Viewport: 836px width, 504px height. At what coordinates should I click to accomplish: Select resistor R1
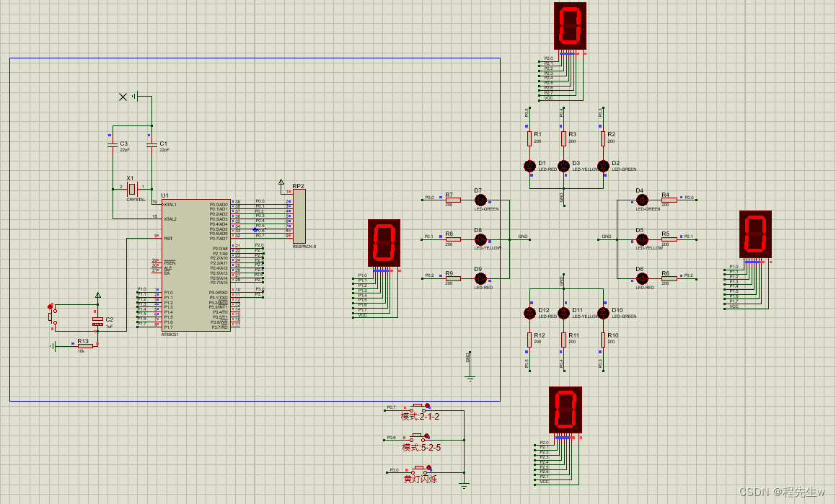[x=529, y=138]
